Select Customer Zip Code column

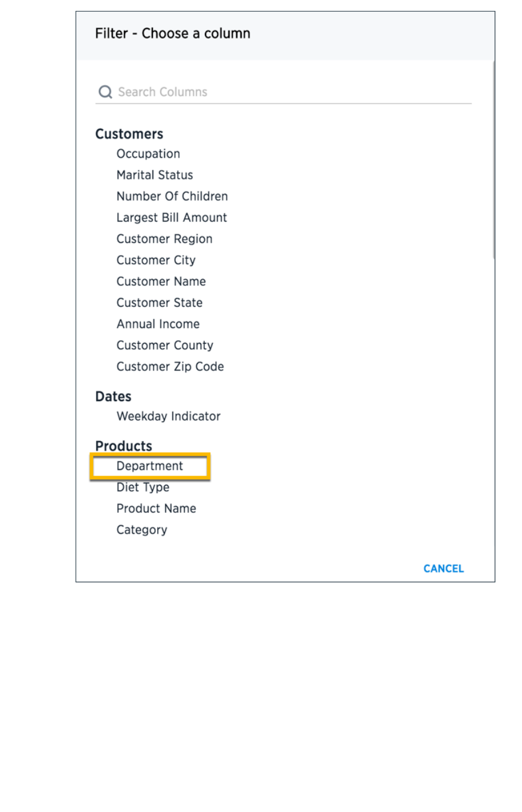click(x=170, y=367)
